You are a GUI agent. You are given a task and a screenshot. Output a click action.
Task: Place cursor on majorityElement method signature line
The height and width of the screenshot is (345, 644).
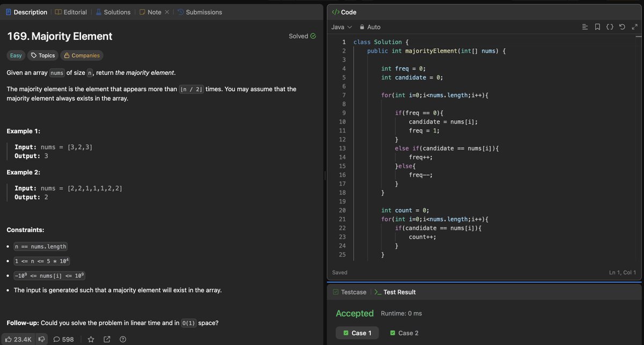(x=436, y=51)
